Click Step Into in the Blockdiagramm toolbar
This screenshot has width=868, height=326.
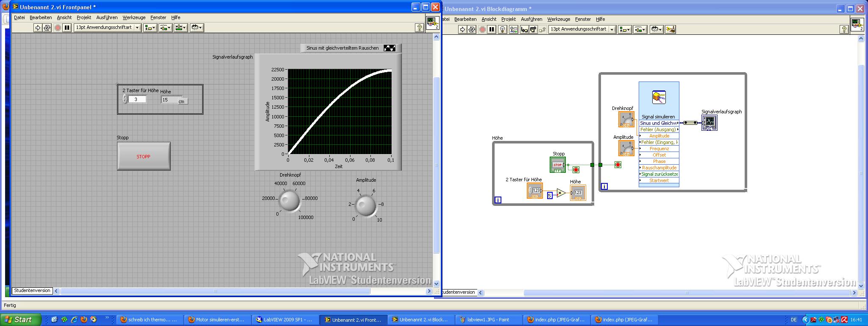point(524,29)
